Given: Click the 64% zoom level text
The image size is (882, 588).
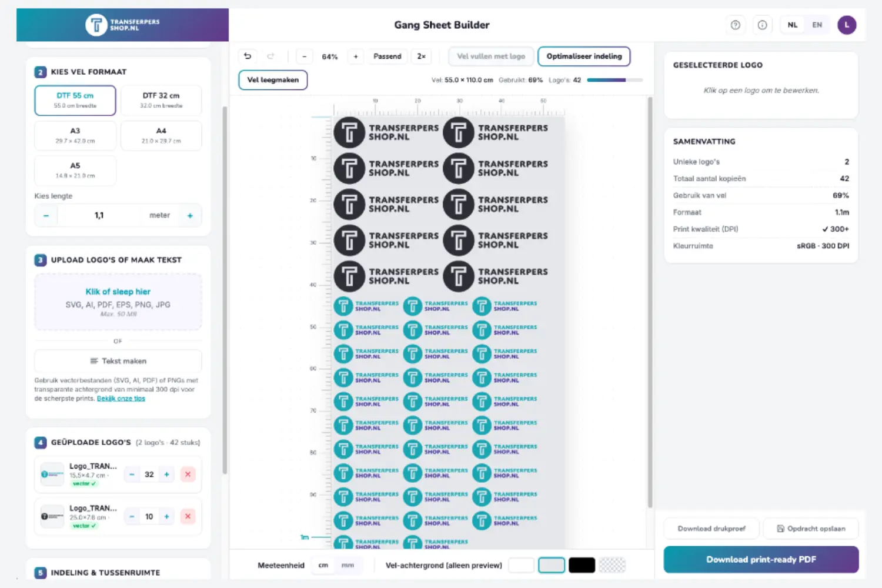Looking at the screenshot, I should pyautogui.click(x=330, y=56).
